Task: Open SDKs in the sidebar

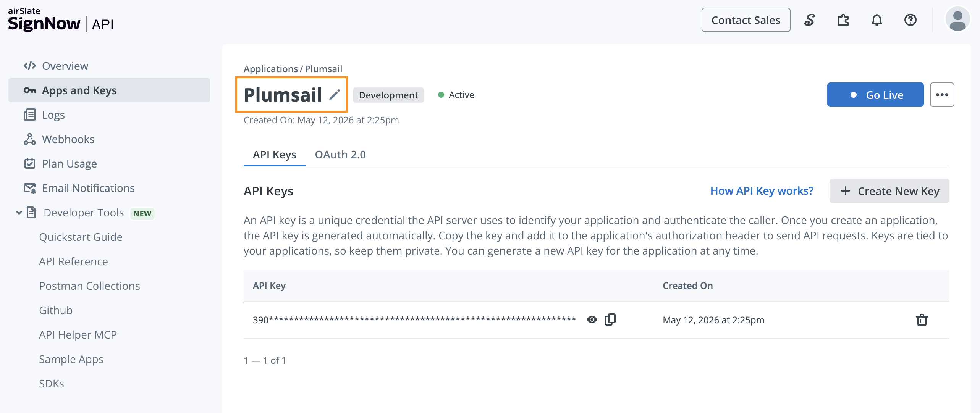Action: pyautogui.click(x=52, y=384)
